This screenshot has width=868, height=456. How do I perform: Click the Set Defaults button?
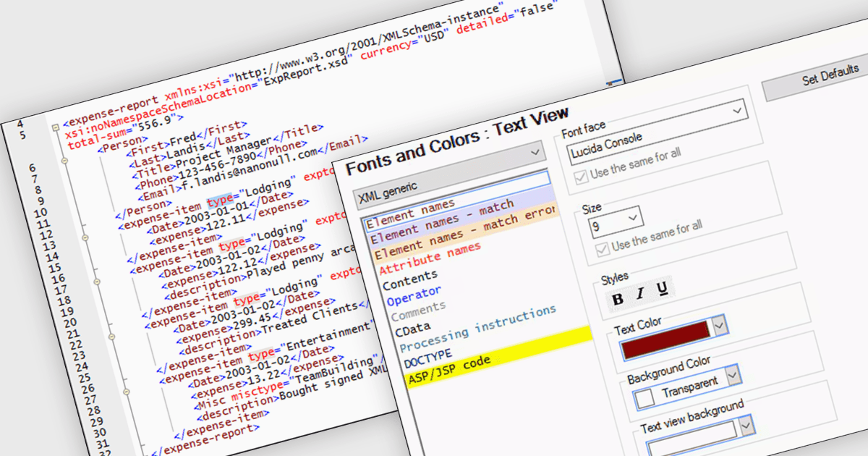pos(828,78)
